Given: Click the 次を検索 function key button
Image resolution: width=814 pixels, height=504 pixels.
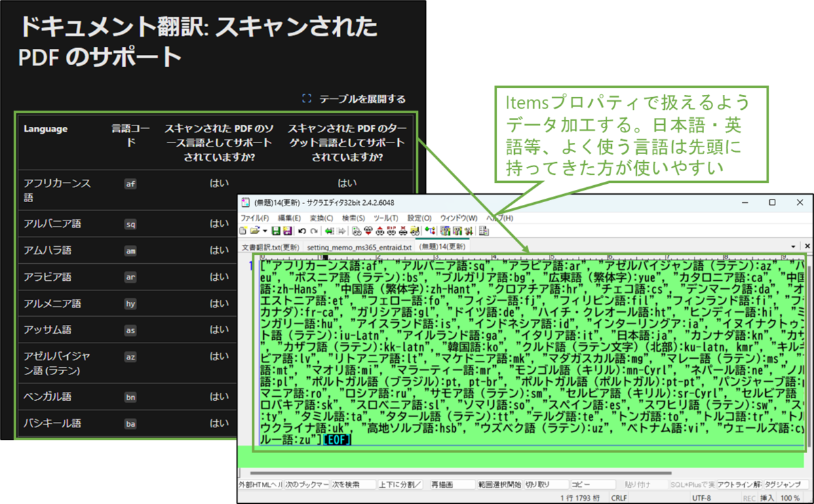Looking at the screenshot, I should point(353,484).
